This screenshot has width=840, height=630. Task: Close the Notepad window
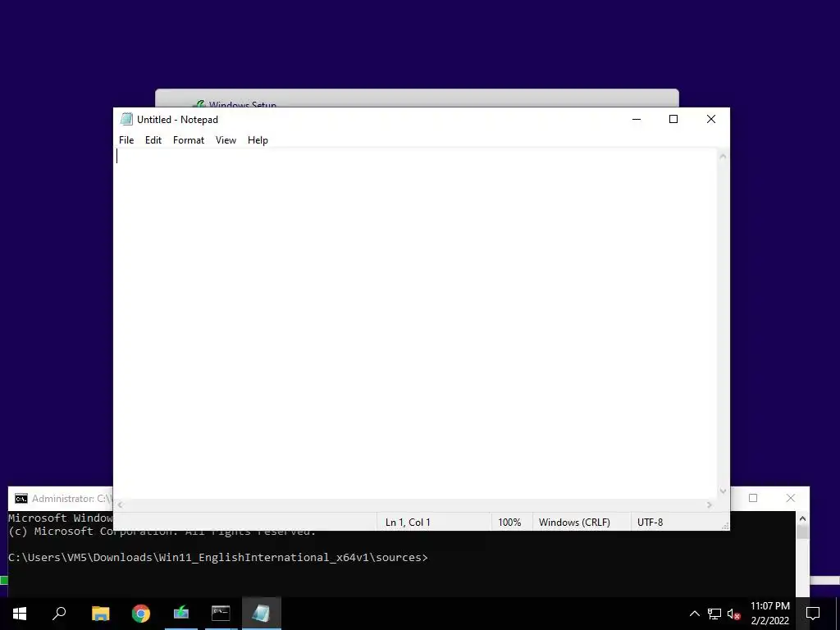[711, 119]
